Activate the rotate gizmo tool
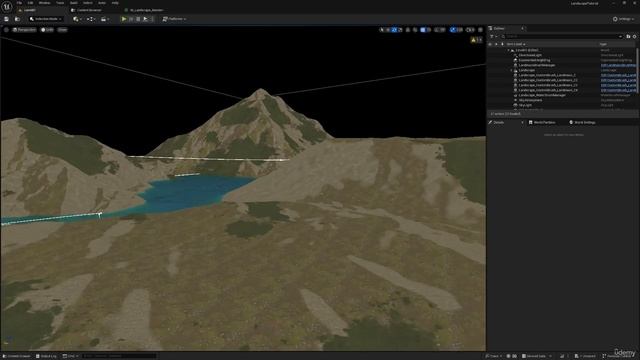The height and width of the screenshot is (360, 640). 394,30
